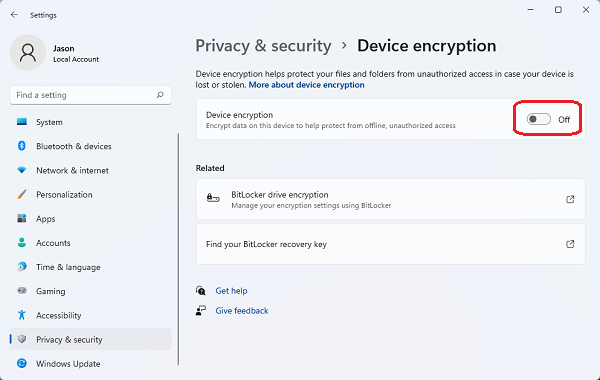Turn on the Device encryption toggle

tap(538, 119)
